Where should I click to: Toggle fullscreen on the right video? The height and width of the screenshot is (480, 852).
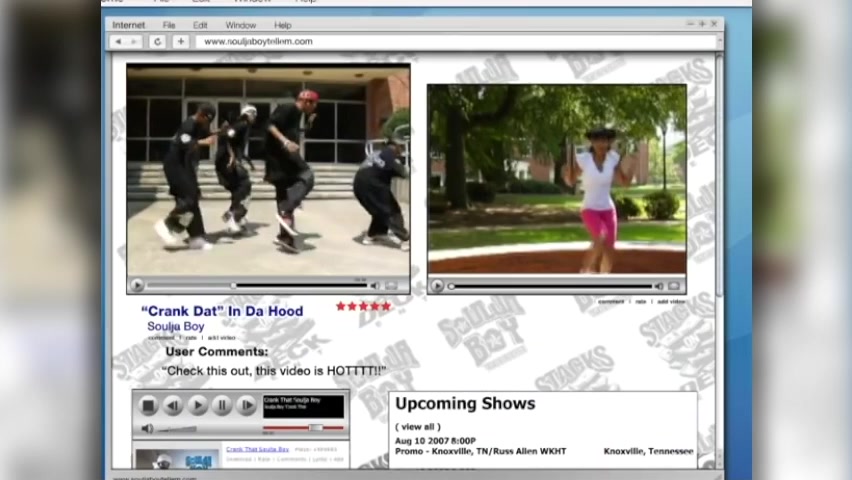pos(674,286)
